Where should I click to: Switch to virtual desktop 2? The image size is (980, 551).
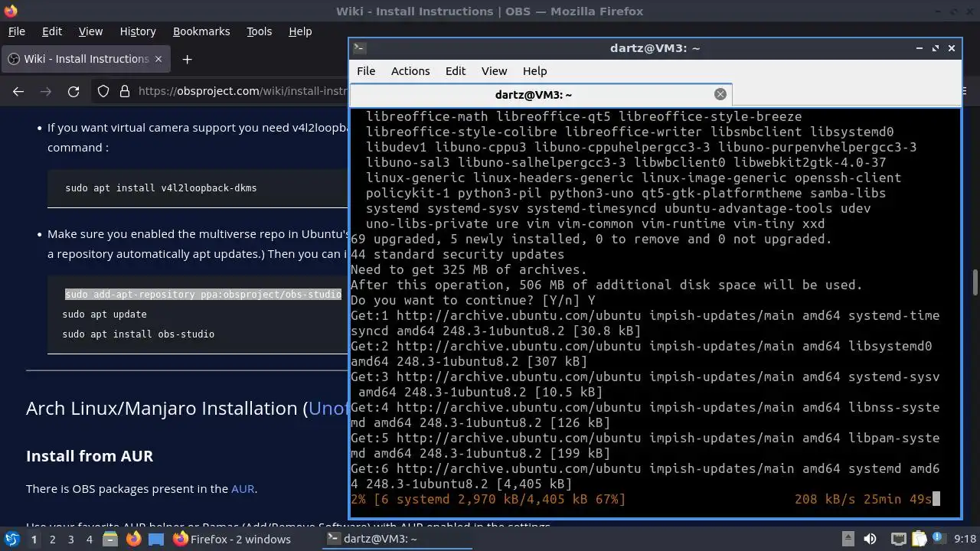[52, 539]
